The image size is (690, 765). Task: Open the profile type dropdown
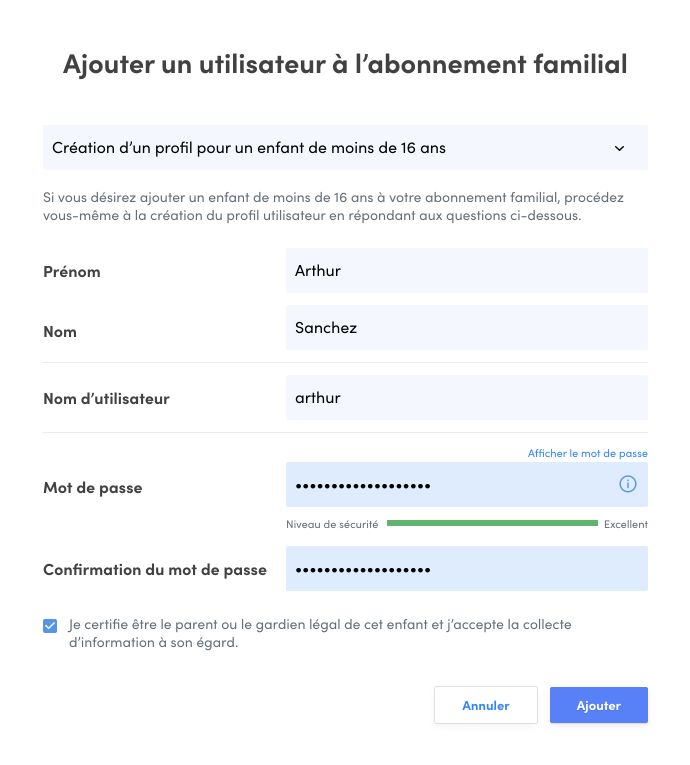pyautogui.click(x=345, y=148)
